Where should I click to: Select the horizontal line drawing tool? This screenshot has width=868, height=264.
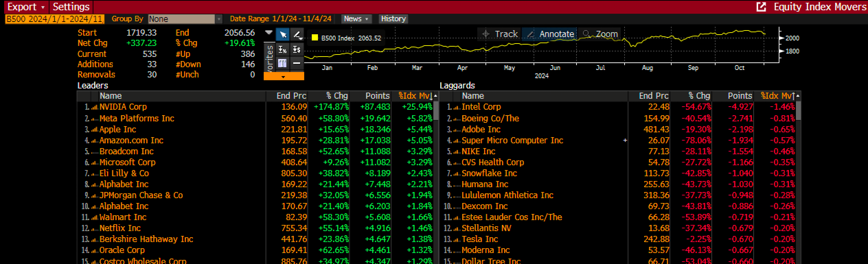[x=297, y=63]
